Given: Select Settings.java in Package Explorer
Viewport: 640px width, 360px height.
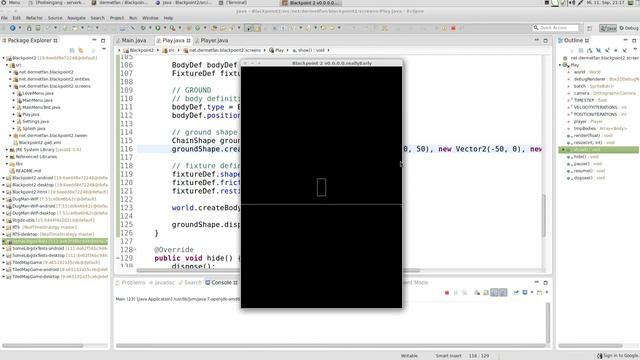Looking at the screenshot, I should [35, 122].
